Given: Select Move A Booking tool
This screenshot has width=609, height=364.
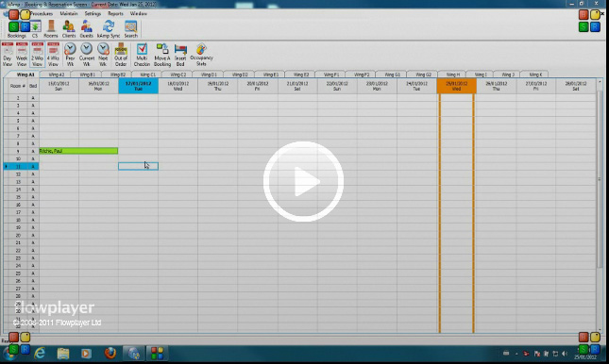Looking at the screenshot, I should 162,55.
